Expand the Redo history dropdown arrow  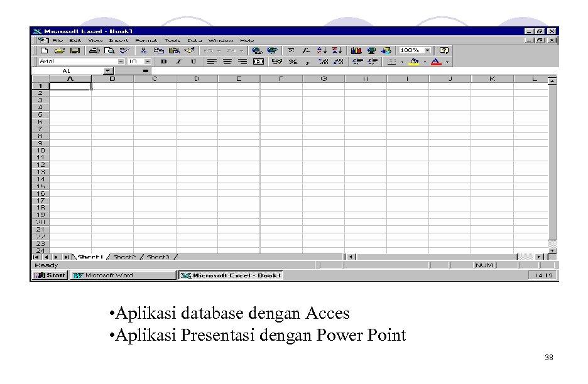click(241, 51)
